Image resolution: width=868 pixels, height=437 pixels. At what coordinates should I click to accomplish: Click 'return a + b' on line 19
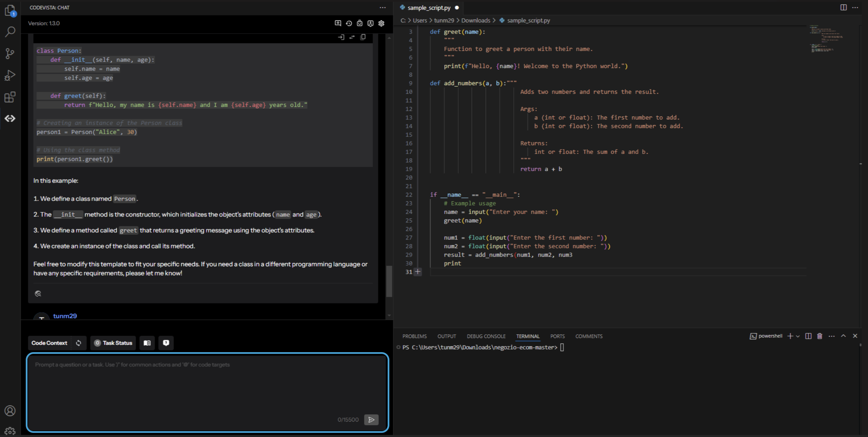(x=541, y=169)
